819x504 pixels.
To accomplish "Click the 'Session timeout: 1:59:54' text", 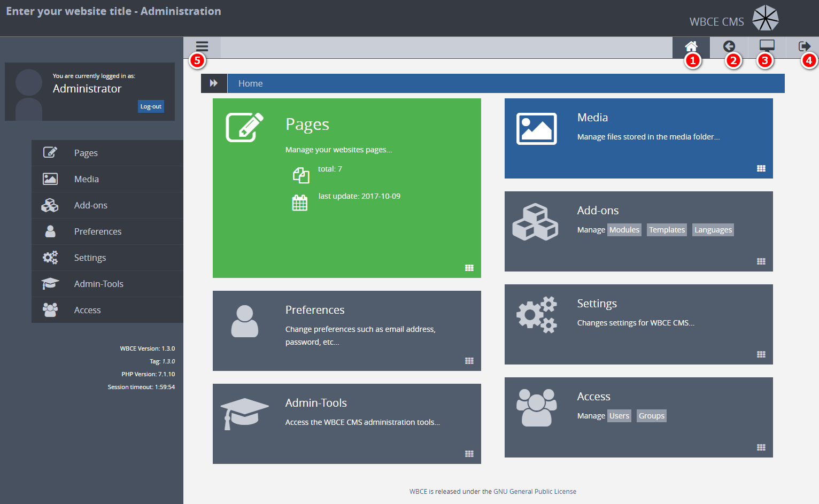I will point(141,387).
